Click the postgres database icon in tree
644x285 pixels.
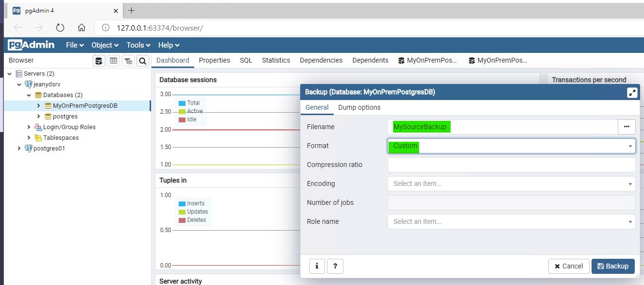[x=48, y=117]
